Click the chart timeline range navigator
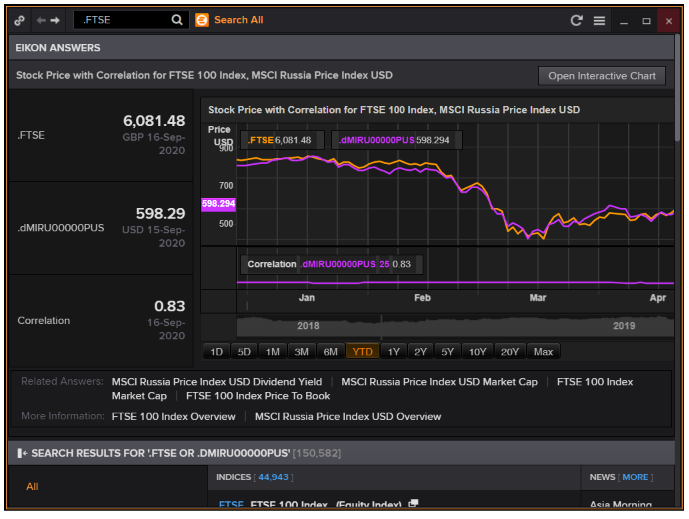 point(438,326)
